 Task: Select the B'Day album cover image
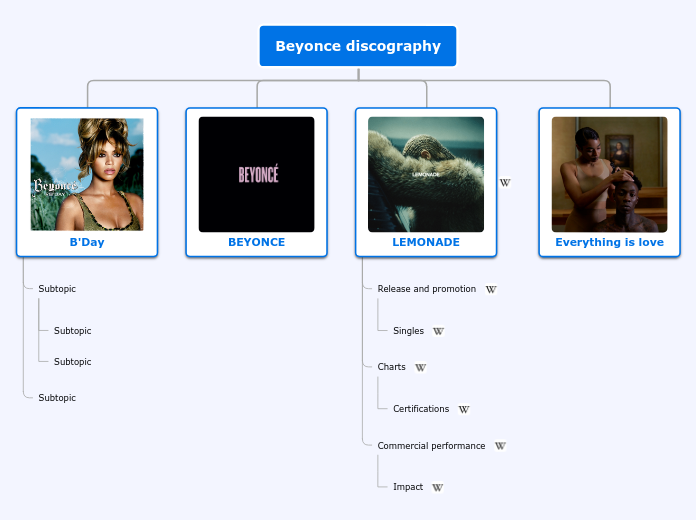(x=87, y=175)
